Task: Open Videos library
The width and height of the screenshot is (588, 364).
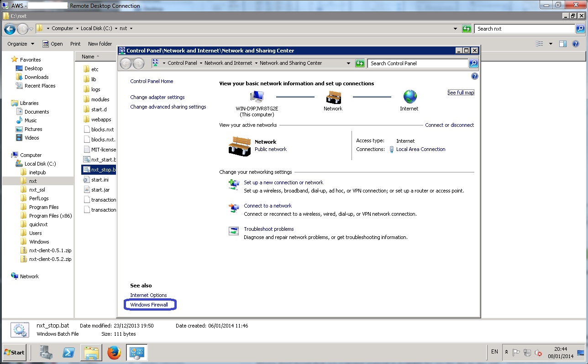Action: tap(31, 138)
